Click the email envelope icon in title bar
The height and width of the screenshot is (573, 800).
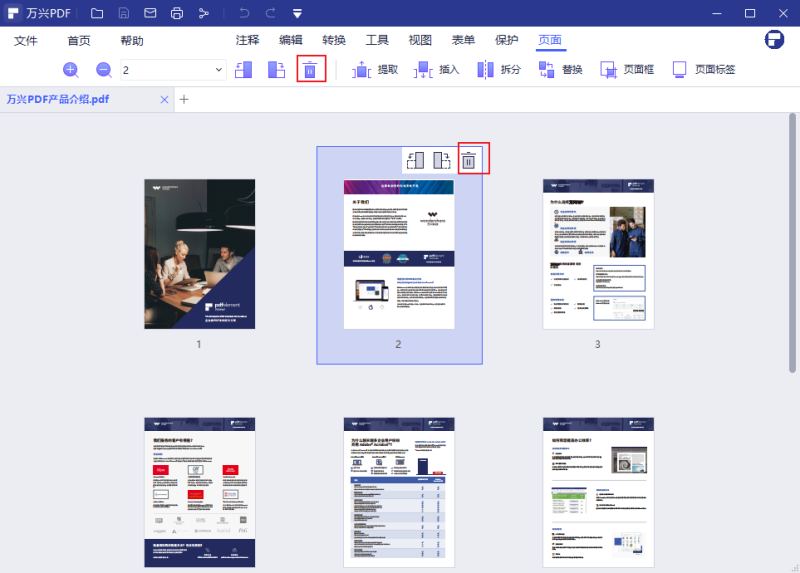(x=150, y=13)
